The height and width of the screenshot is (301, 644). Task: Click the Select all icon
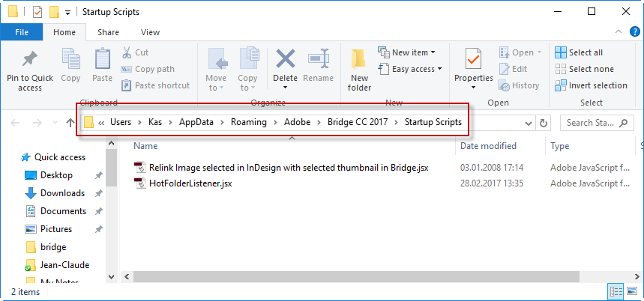pos(560,52)
